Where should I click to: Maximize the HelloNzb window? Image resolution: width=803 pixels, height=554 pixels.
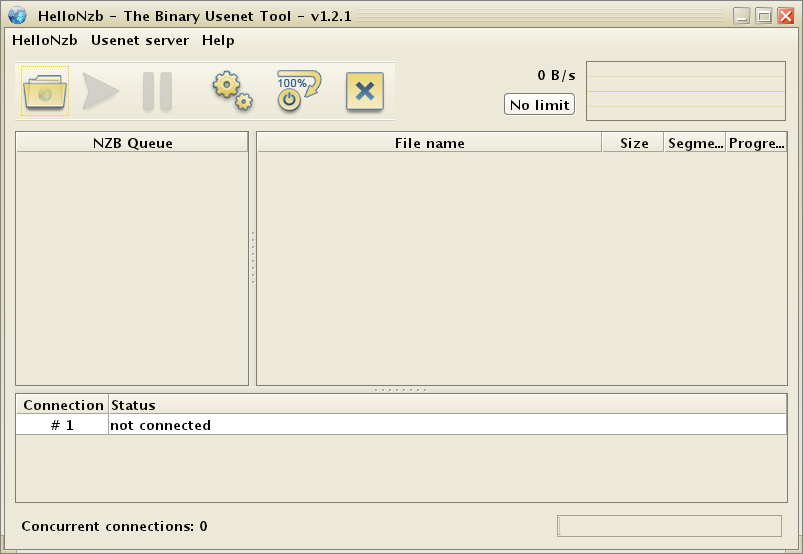[x=764, y=16]
